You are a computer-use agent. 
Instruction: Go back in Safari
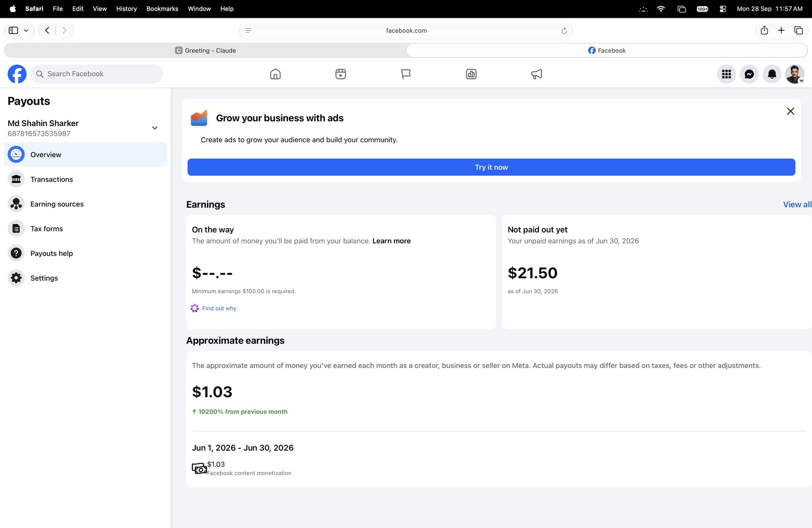[47, 30]
